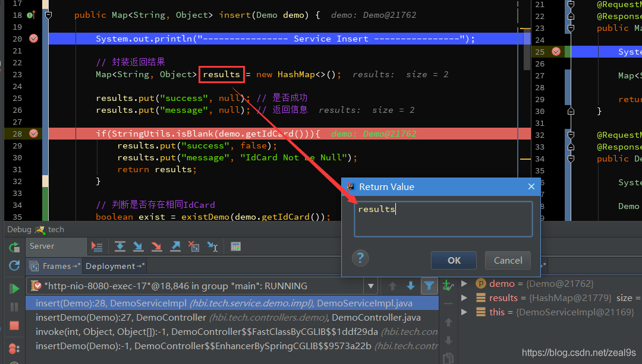Collapse the fold marker on line 34 in the right editor

[571, 159]
